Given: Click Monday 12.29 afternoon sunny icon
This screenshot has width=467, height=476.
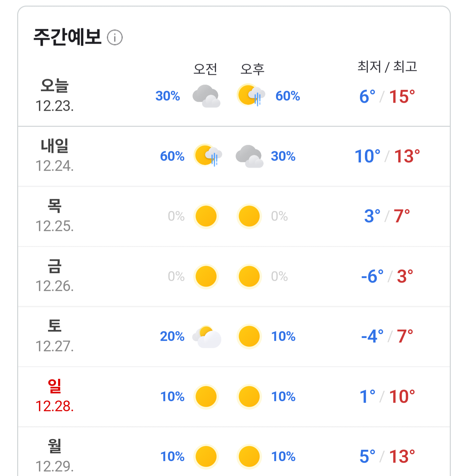Looking at the screenshot, I should (249, 457).
